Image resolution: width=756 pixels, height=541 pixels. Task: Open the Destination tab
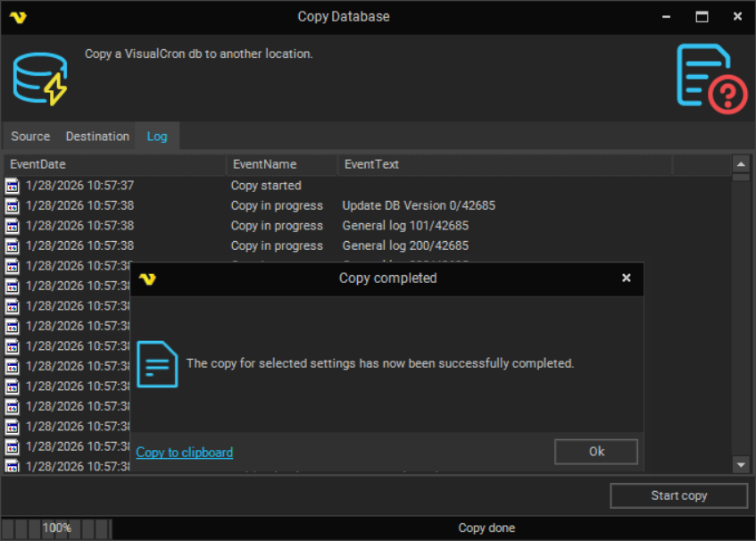click(x=97, y=137)
